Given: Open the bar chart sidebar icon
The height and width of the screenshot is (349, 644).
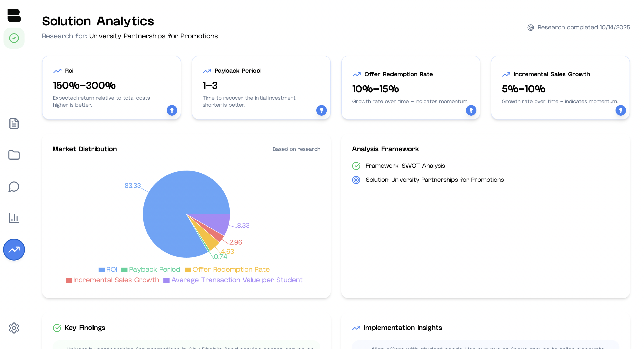Looking at the screenshot, I should click(x=14, y=218).
